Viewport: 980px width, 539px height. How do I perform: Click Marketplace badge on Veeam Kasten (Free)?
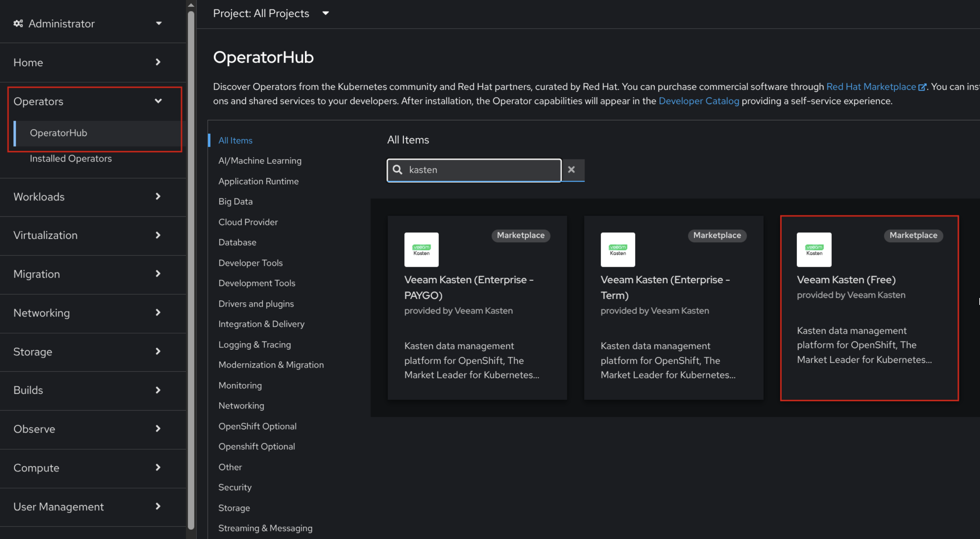(x=913, y=235)
